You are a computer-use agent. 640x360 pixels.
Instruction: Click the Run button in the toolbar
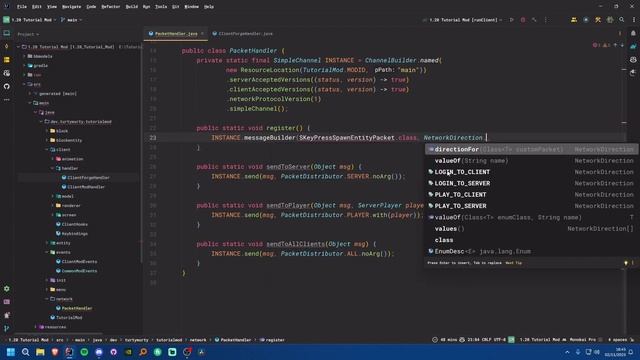coord(511,20)
